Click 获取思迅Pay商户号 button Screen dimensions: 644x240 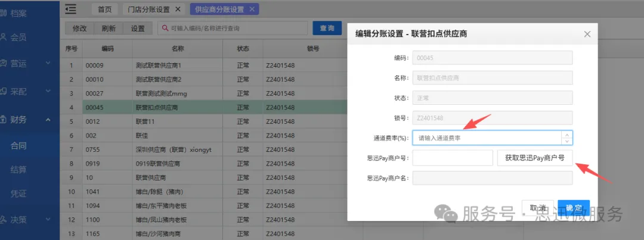coord(535,158)
